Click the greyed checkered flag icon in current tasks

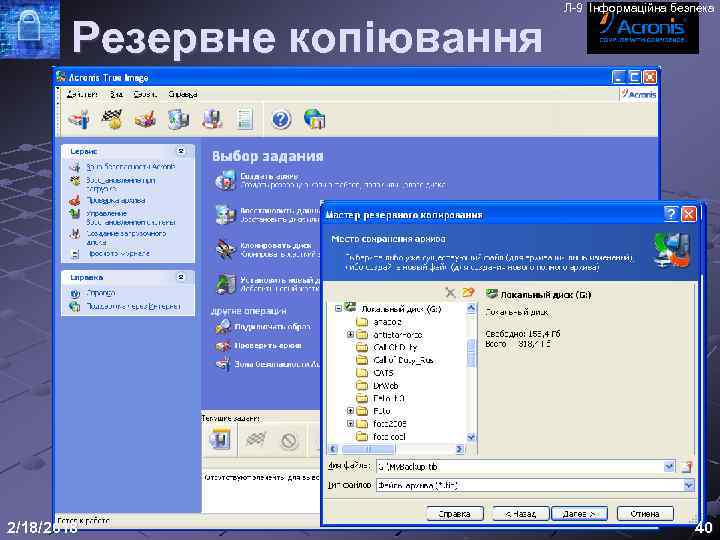tap(255, 440)
